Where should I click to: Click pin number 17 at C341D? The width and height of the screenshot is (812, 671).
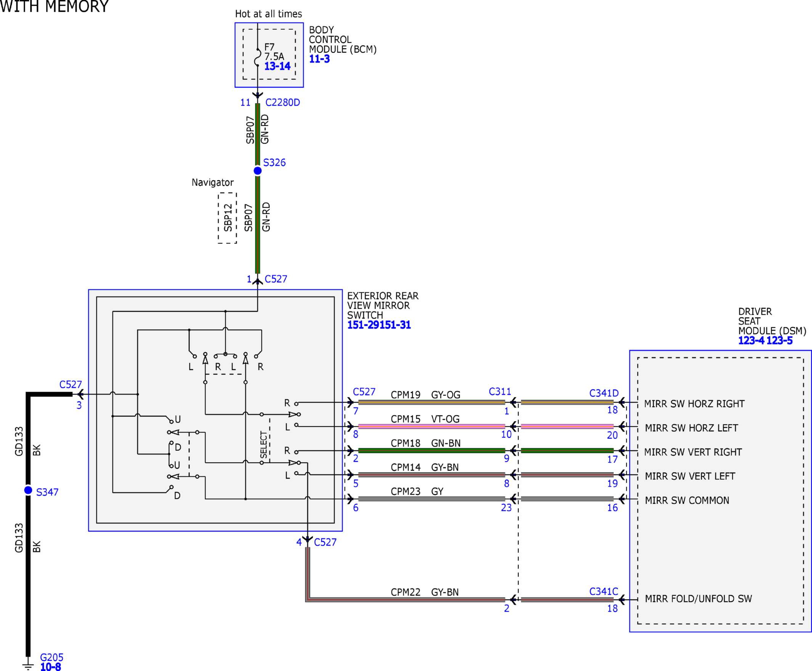(613, 460)
